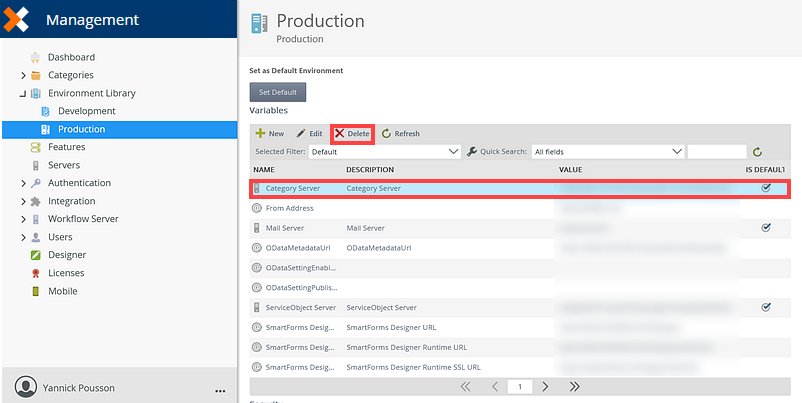The image size is (802, 403).
Task: Toggle Is Default checkbox for Mail Server
Action: (x=766, y=228)
